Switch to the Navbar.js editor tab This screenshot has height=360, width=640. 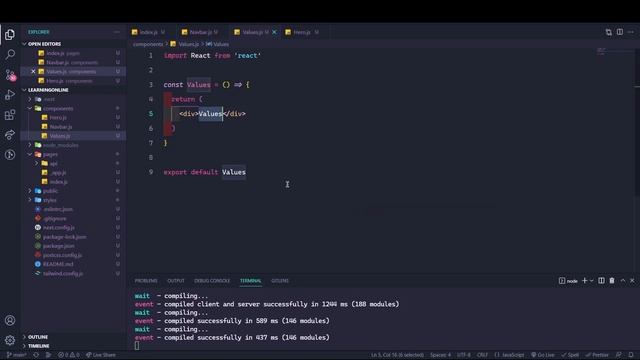(x=200, y=32)
